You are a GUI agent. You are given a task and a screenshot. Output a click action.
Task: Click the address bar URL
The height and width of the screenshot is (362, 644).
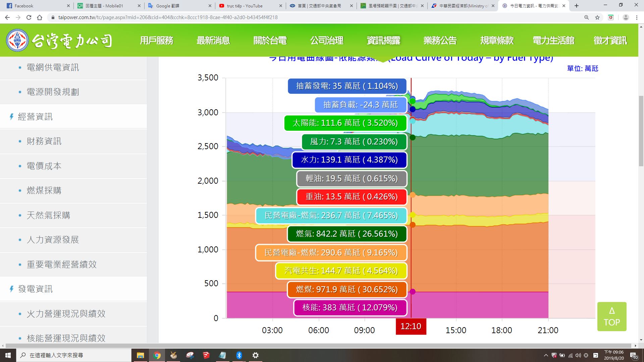coord(168,17)
